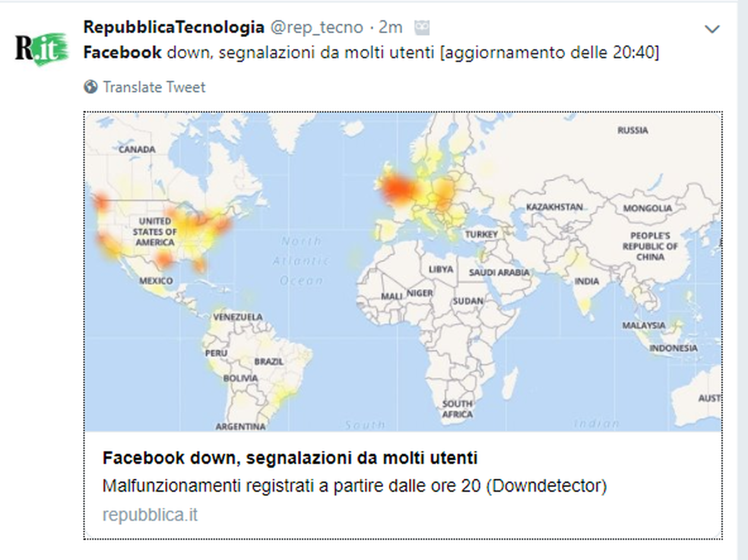Click the tweet text aggiornamento delle 20:40
748x560 pixels.
pos(550,53)
